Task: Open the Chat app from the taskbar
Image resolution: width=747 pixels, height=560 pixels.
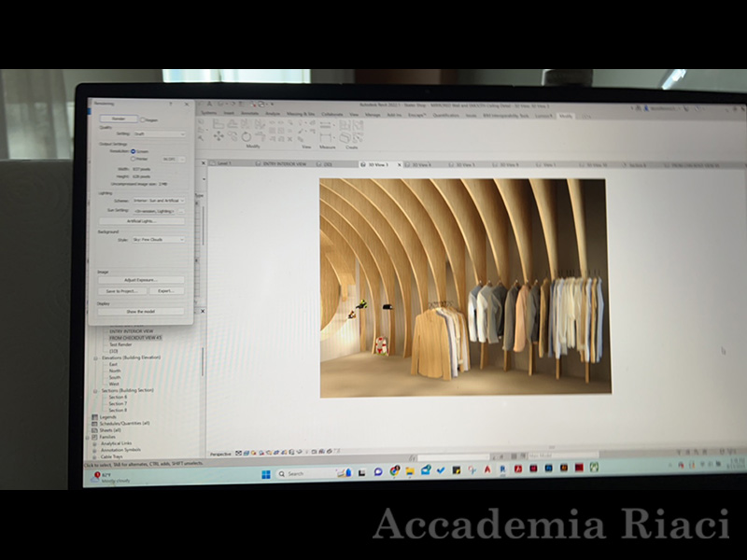Action: click(x=378, y=472)
